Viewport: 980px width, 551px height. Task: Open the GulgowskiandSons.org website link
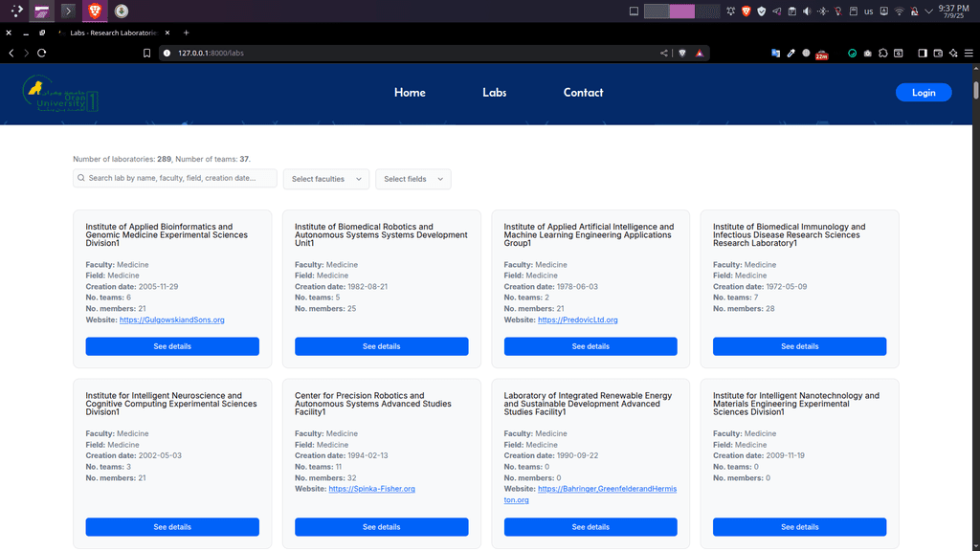[x=172, y=320]
